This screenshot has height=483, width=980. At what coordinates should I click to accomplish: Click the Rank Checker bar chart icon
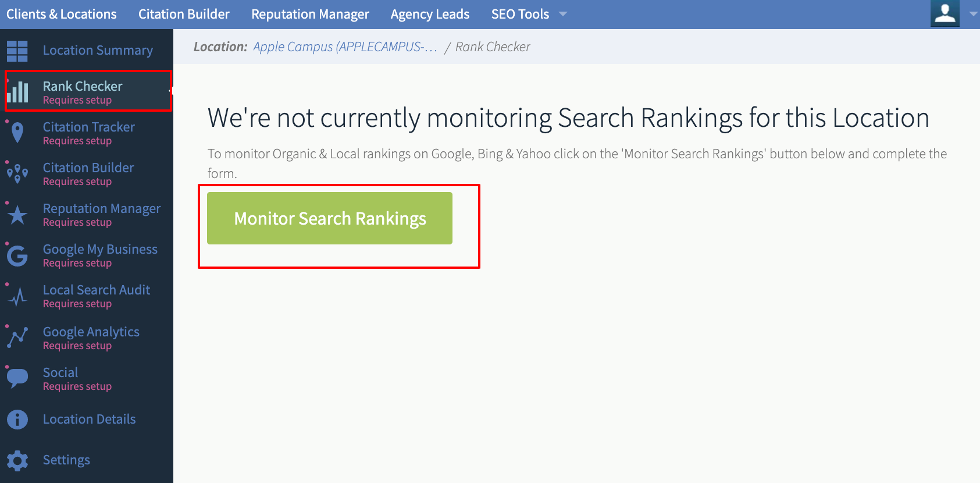coord(17,92)
